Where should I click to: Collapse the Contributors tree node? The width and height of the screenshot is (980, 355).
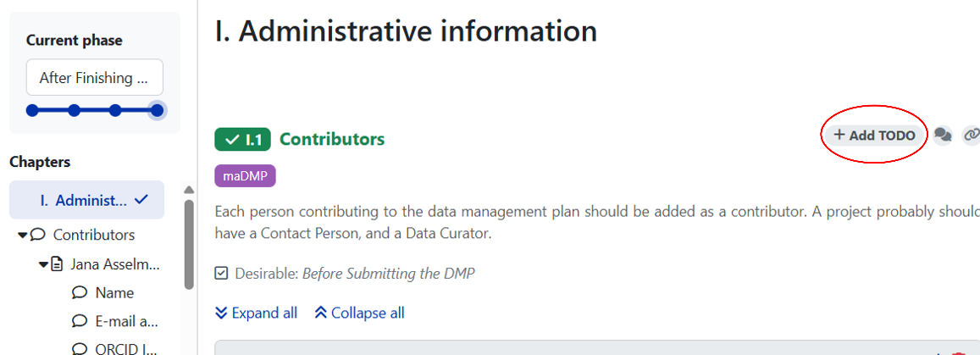23,235
